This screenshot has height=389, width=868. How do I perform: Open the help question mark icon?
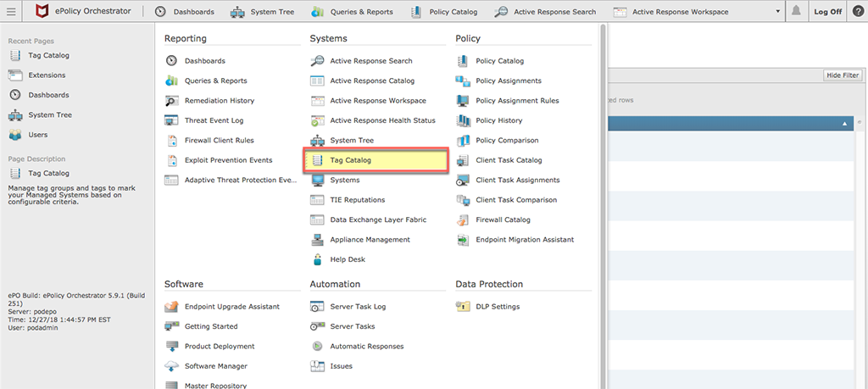858,11
